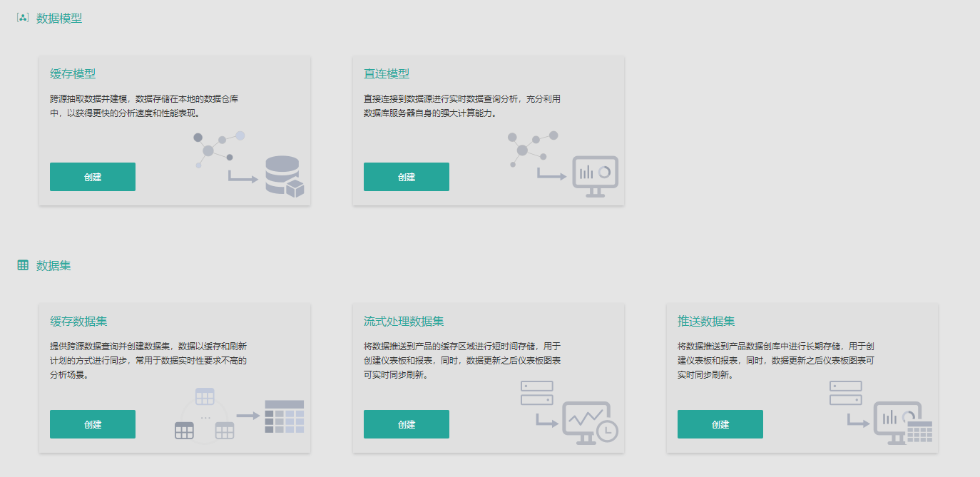Click description text starting 将数据推送到产品的缓存区域
Viewport: 980px width, 477px height.
pos(462,361)
